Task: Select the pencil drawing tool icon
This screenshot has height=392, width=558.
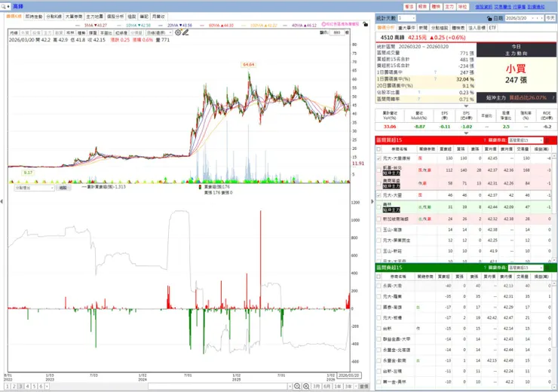Action: (x=185, y=32)
